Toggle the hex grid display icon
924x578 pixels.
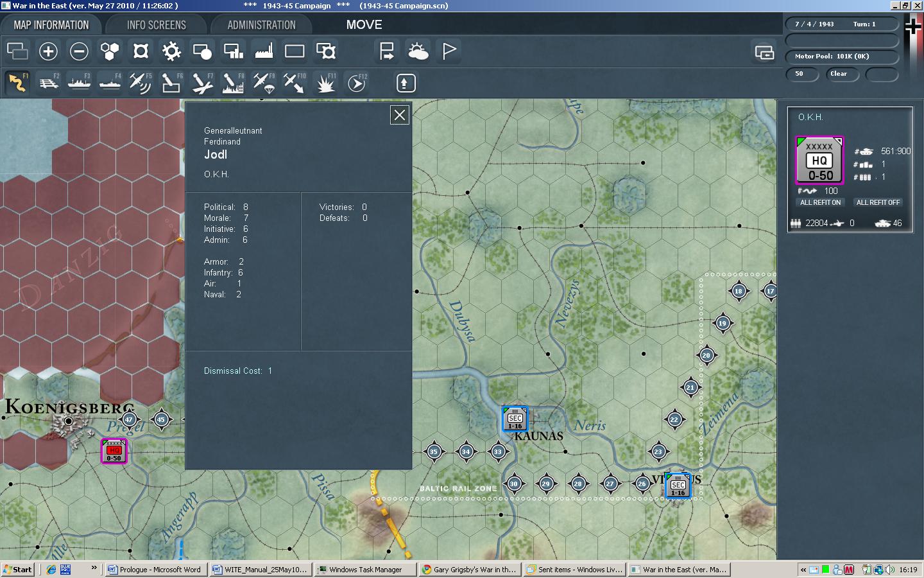110,51
